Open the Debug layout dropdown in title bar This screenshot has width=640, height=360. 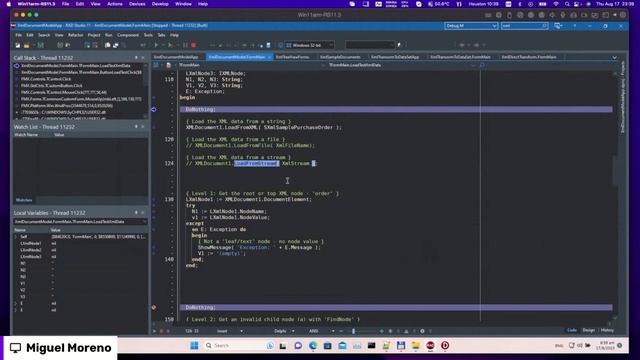(471, 26)
